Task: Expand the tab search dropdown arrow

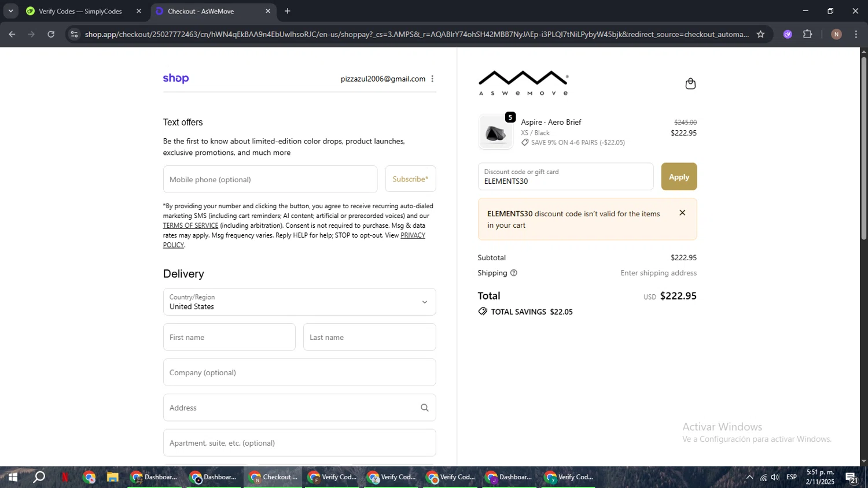Action: point(10,11)
